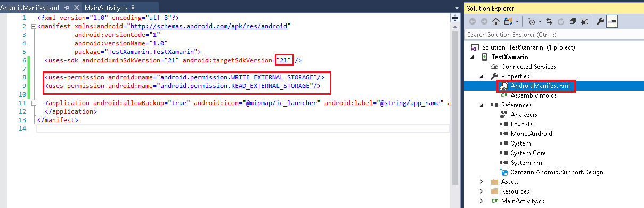The image size is (644, 208).
Task: Select Xamarin.Android.Support.Design package
Action: pos(557,172)
